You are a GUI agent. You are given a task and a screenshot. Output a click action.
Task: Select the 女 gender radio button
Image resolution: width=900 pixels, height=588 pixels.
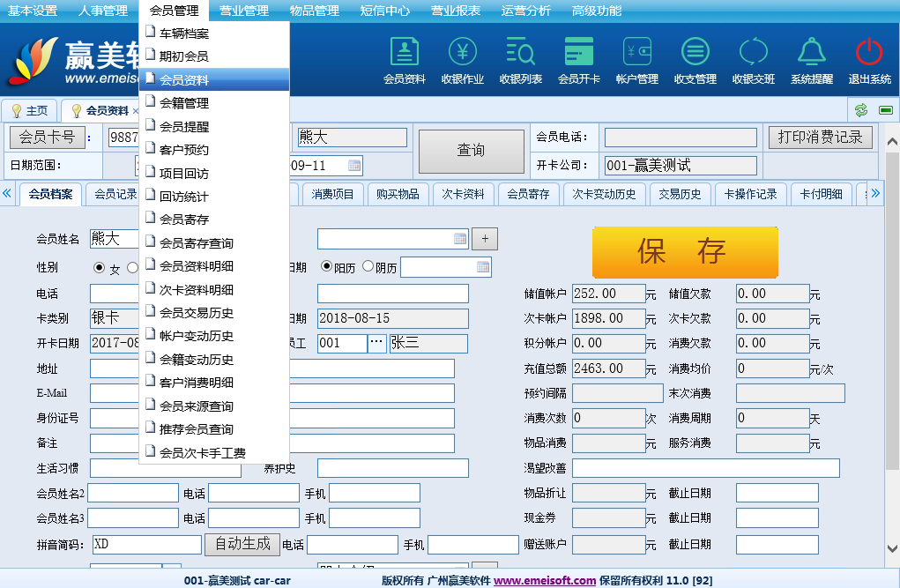click(99, 268)
